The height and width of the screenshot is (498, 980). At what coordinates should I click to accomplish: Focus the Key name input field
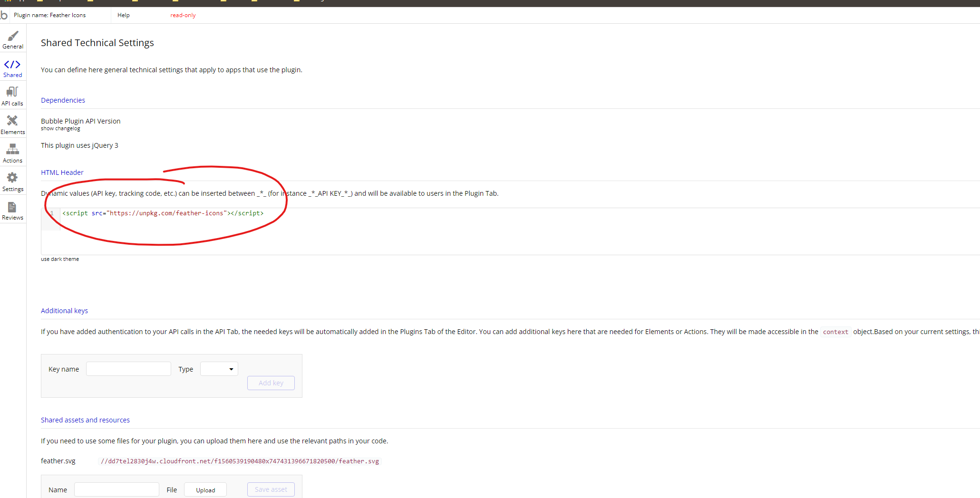128,369
